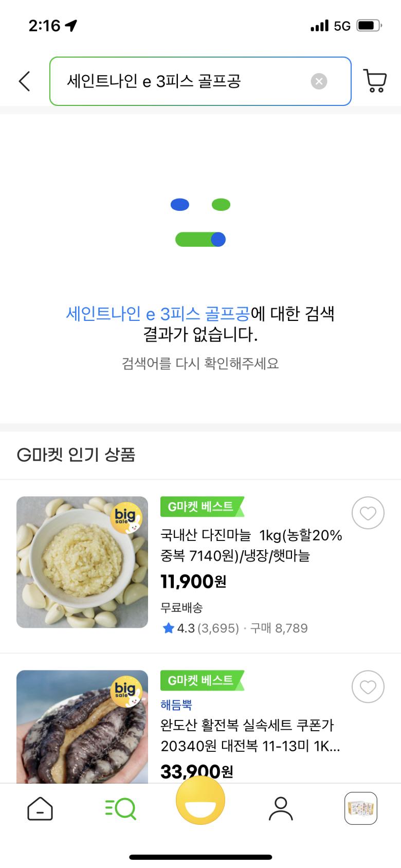Screen dimensions: 401x868
Task: Tap the search input field
Action: point(185,81)
